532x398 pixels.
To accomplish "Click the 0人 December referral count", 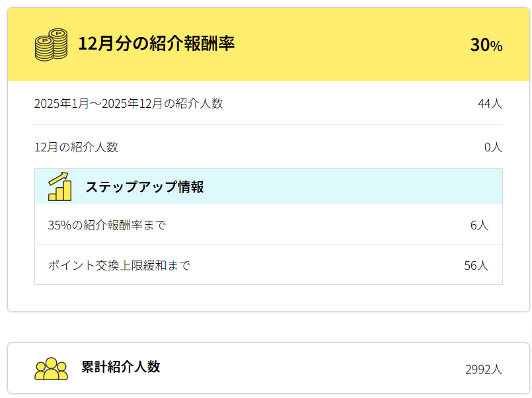I will 493,147.
